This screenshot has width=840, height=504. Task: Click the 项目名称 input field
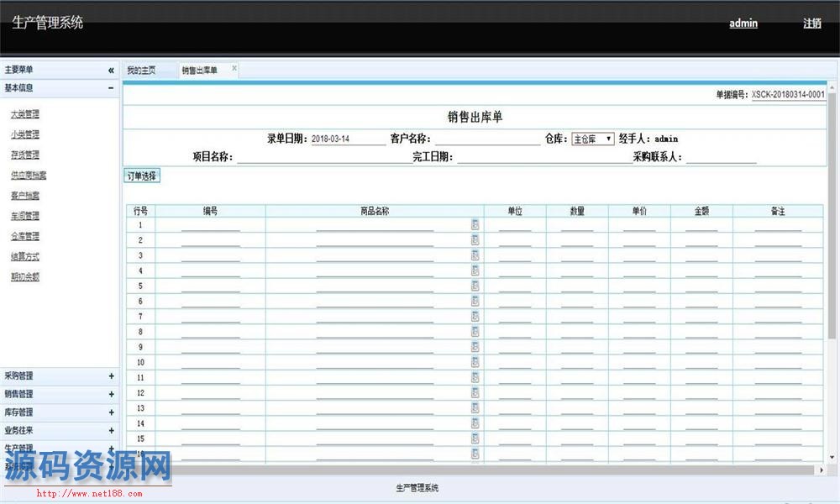point(324,157)
